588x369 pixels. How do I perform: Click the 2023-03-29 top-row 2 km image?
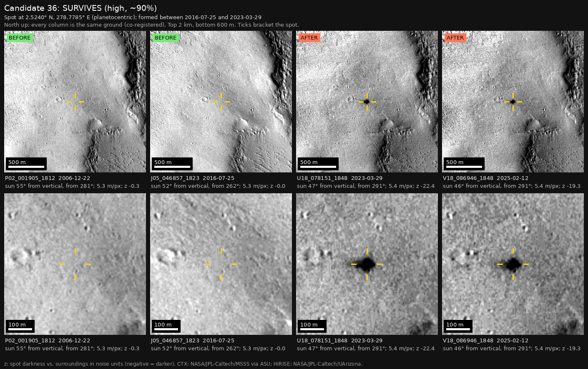(x=367, y=102)
